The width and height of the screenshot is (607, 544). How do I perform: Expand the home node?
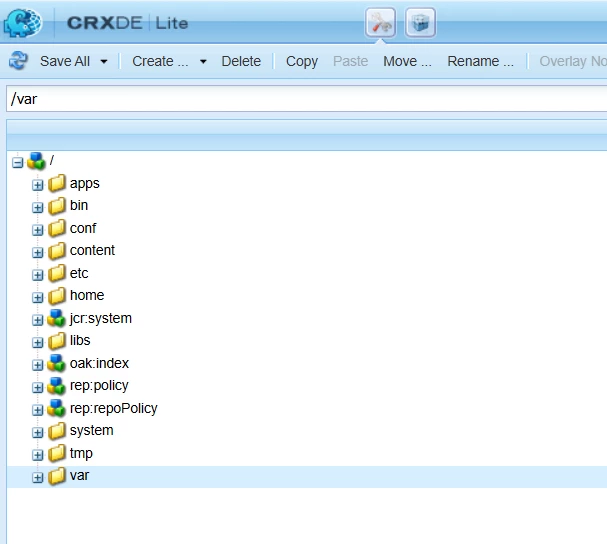[x=38, y=298]
